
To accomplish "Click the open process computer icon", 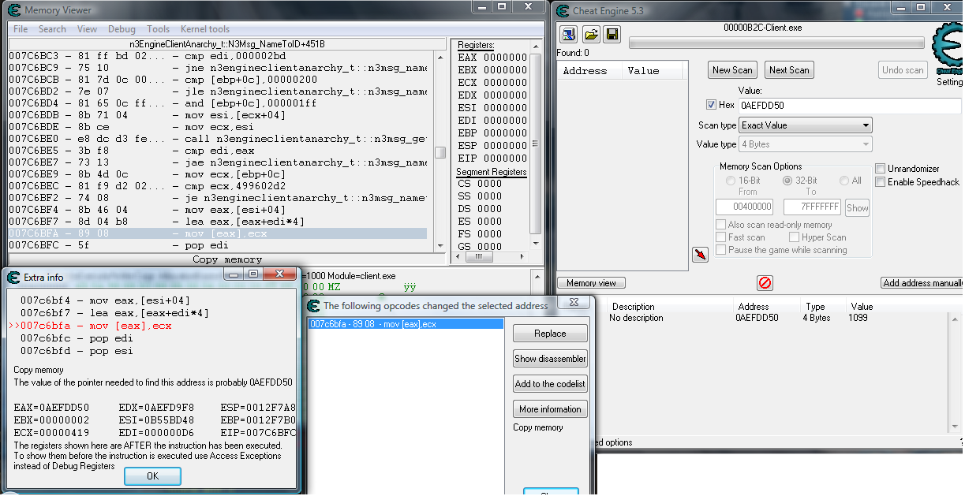I will click(x=569, y=34).
